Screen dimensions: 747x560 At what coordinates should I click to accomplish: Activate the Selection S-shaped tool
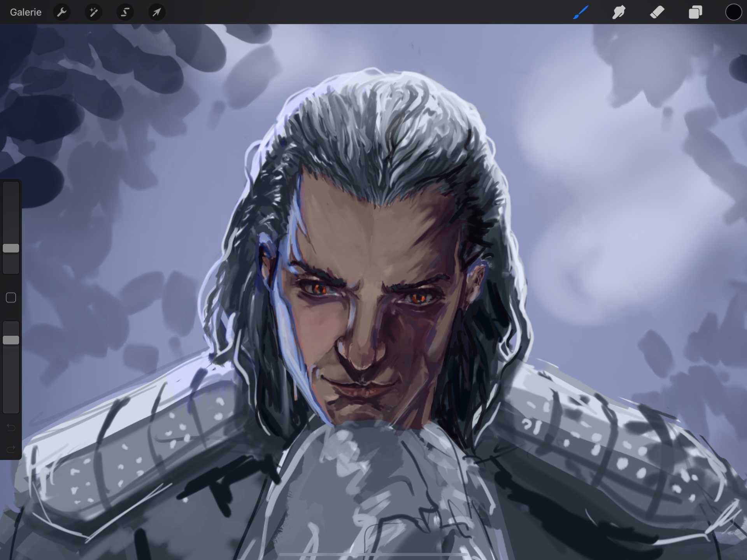point(125,12)
